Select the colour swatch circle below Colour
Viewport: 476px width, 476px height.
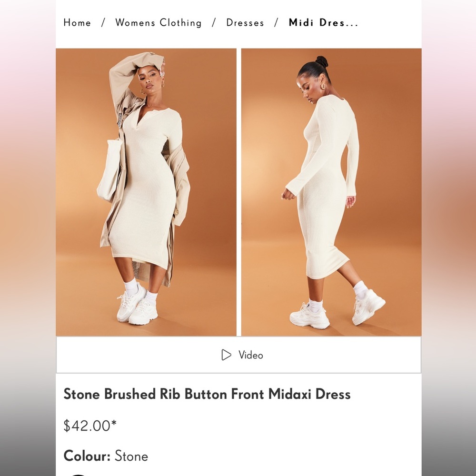[79, 474]
